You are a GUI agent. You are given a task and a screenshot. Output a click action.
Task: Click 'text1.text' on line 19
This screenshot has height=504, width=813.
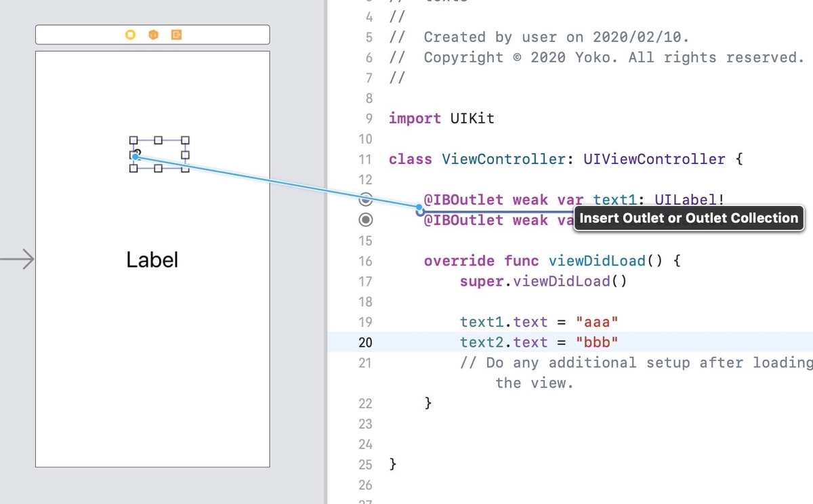(504, 322)
